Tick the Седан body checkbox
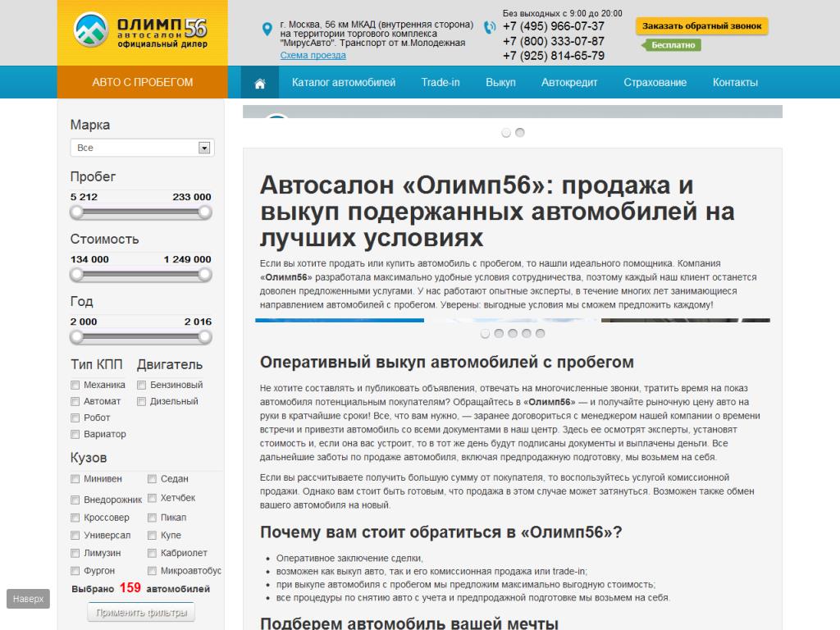 152,479
